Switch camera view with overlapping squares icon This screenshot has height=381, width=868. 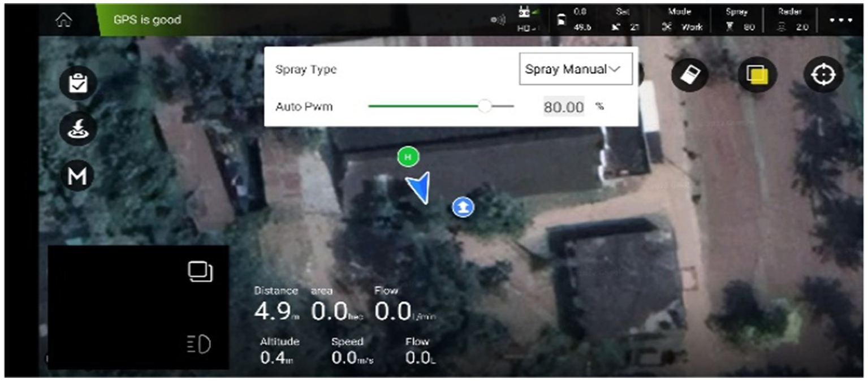tap(200, 272)
